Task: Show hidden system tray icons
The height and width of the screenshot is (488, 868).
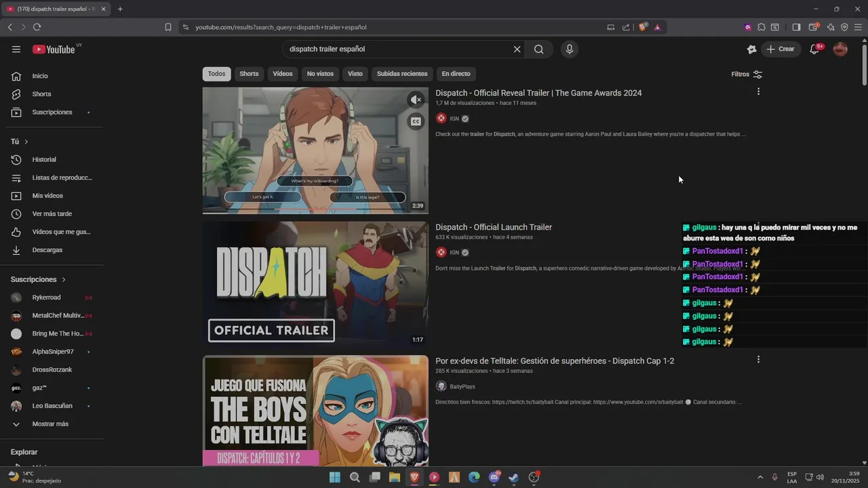Action: [x=759, y=477]
